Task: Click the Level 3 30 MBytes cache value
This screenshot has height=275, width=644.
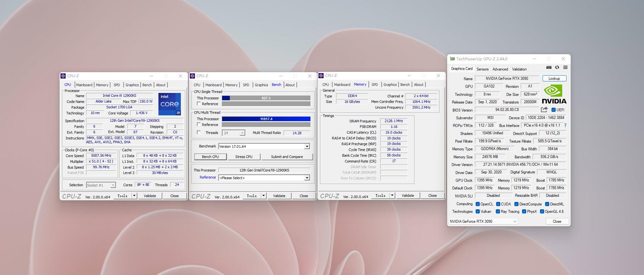Action: pos(160,173)
